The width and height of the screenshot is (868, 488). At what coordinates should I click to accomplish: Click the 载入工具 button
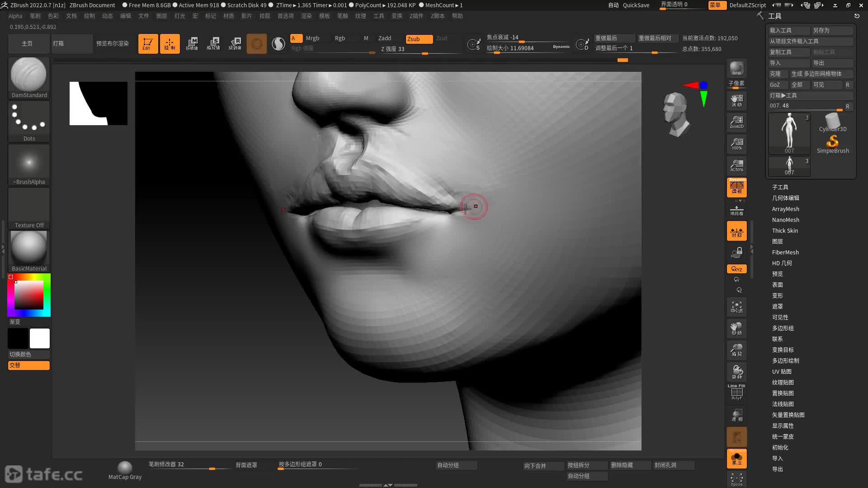pos(789,30)
